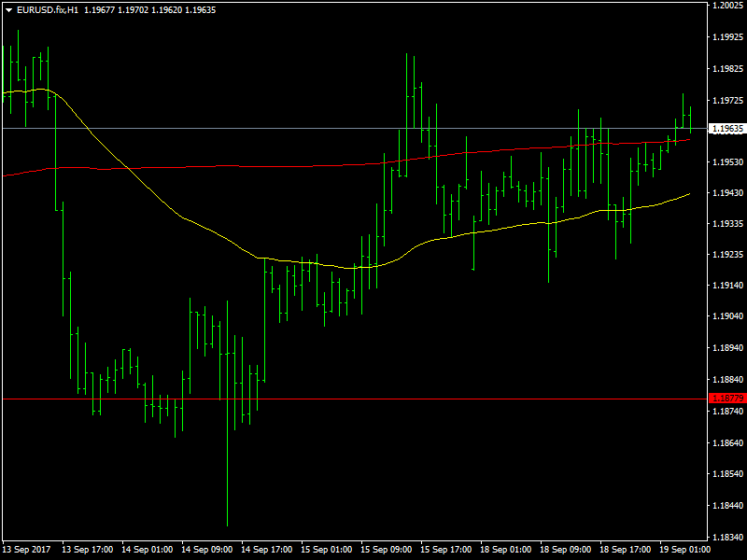Click the 1.18940 price scale value
The height and width of the screenshot is (560, 747).
pyautogui.click(x=727, y=348)
